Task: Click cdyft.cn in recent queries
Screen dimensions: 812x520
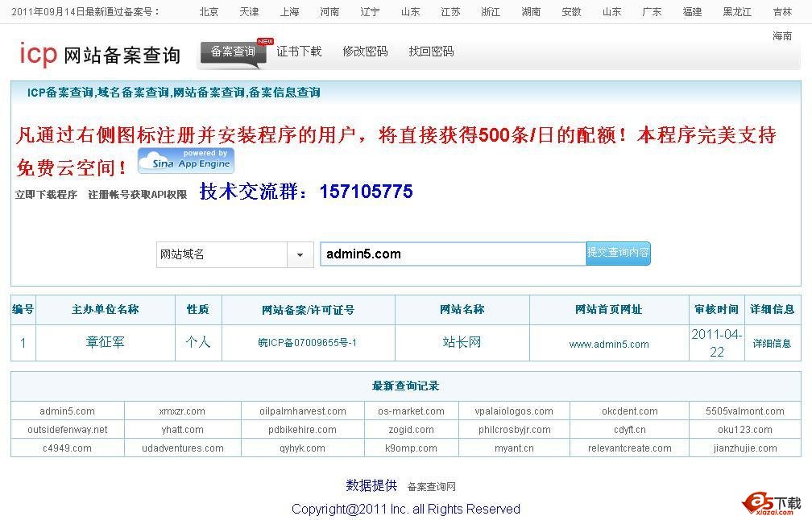Action: pyautogui.click(x=630, y=430)
